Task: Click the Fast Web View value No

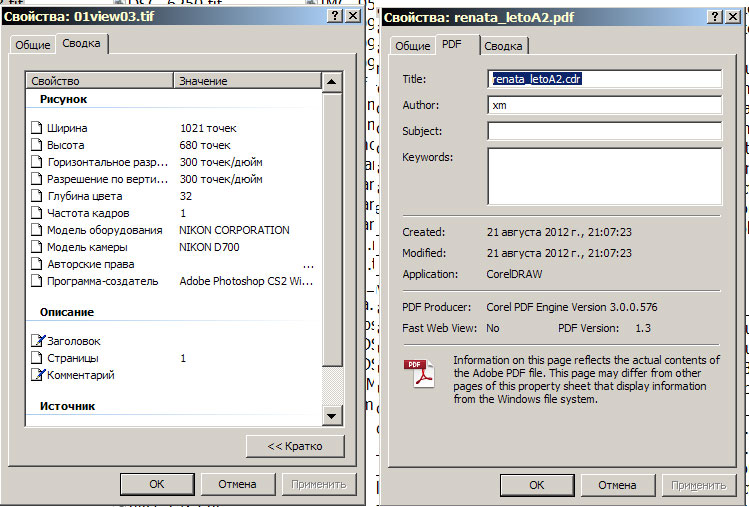Action: [492, 328]
